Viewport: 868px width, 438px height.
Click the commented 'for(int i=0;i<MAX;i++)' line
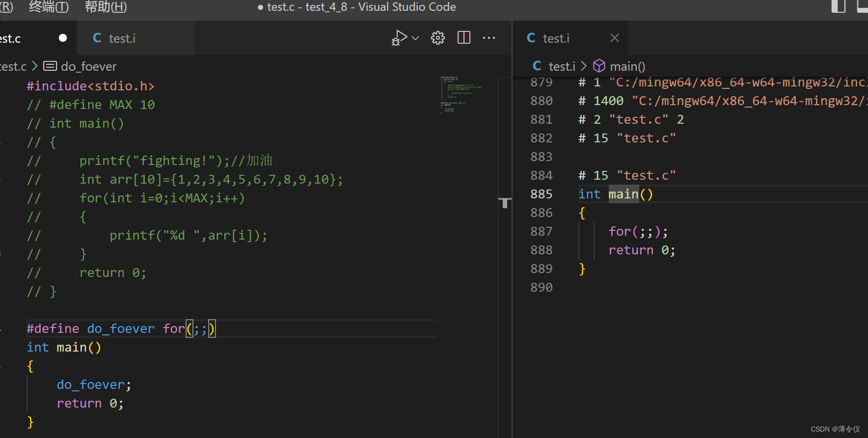pyautogui.click(x=136, y=198)
